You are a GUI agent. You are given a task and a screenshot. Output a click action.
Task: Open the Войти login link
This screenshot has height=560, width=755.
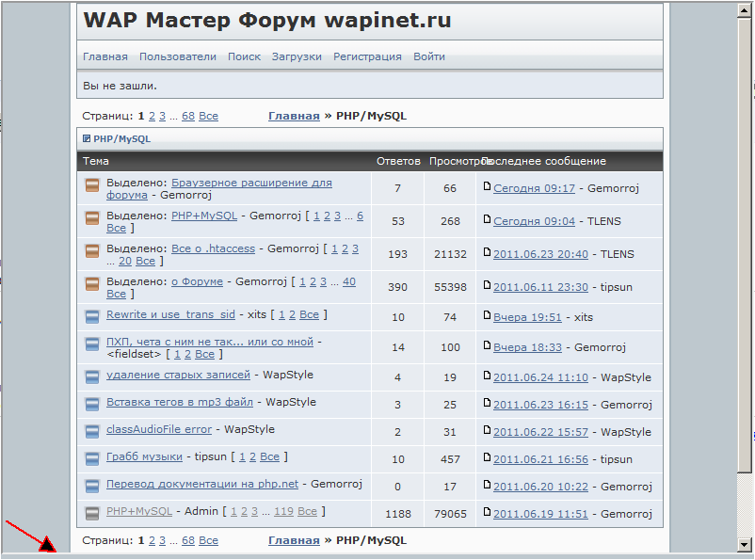click(429, 56)
